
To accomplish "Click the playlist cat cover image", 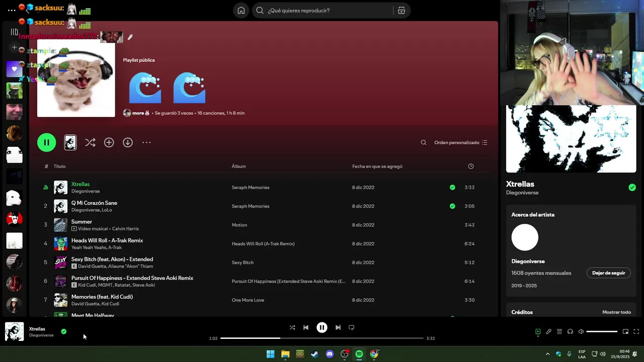I will coord(76,78).
